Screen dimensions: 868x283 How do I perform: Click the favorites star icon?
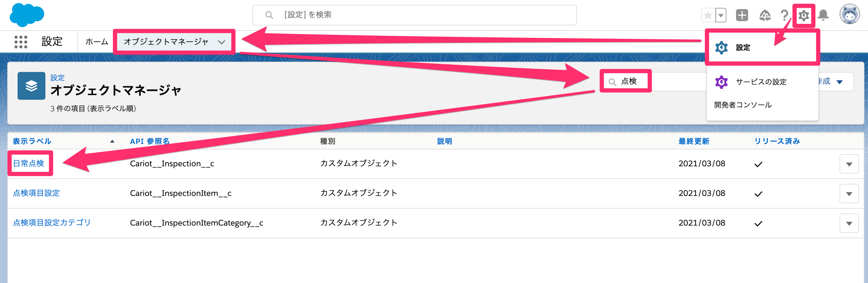point(708,15)
